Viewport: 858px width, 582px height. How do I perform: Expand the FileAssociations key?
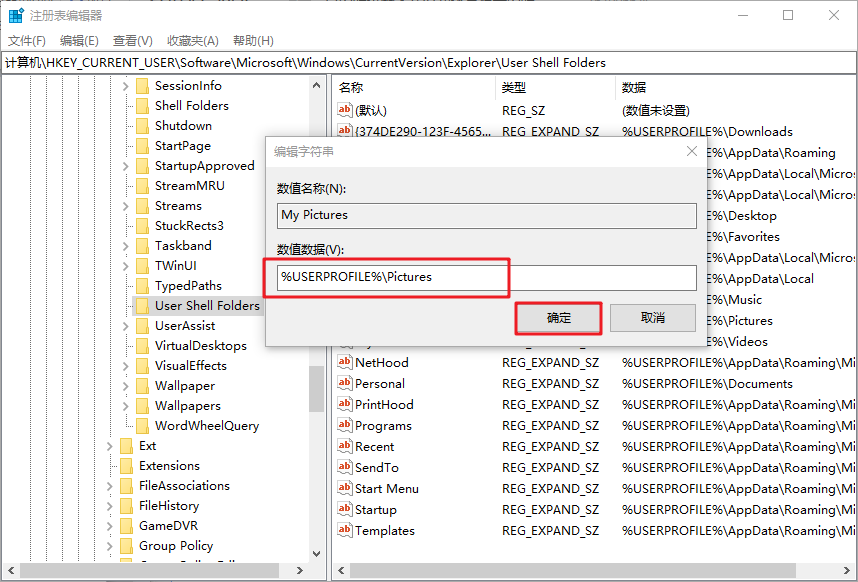click(x=110, y=486)
